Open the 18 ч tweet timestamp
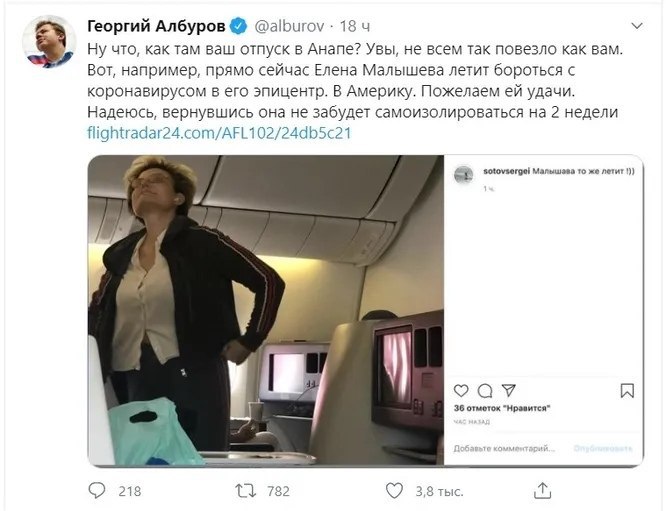666x511 pixels. pyautogui.click(x=355, y=26)
